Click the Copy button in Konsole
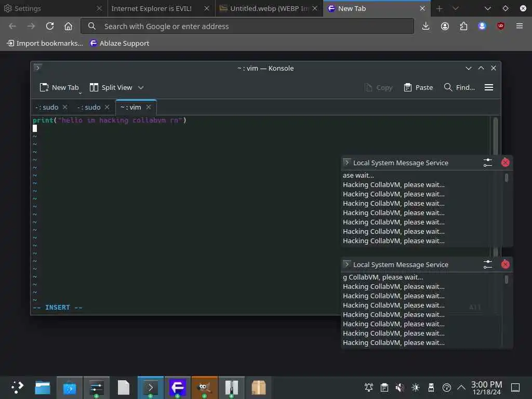The image size is (532, 399). tap(379, 87)
